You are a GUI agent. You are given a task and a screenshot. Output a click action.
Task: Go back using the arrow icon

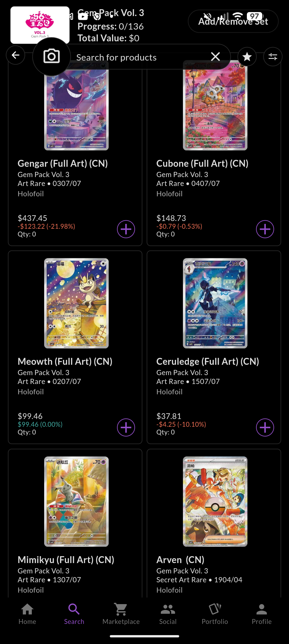tap(16, 55)
